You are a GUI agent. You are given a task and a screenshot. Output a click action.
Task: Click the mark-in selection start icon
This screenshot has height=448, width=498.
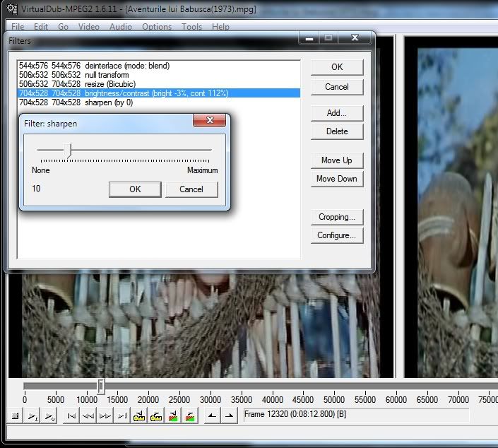[212, 416]
